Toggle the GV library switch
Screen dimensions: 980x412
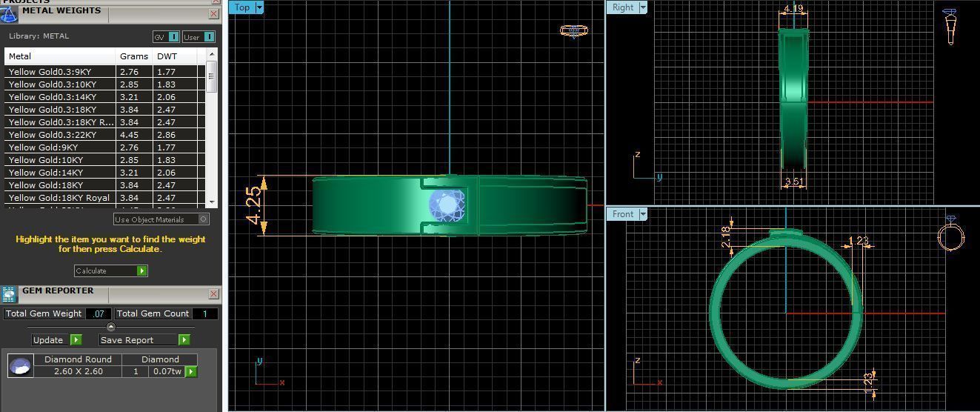click(x=167, y=37)
